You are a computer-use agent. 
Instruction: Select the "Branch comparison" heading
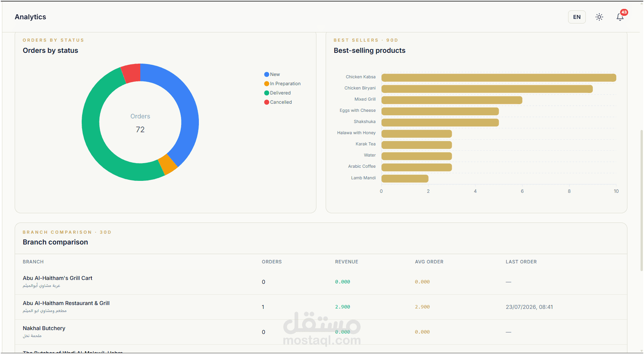[55, 242]
